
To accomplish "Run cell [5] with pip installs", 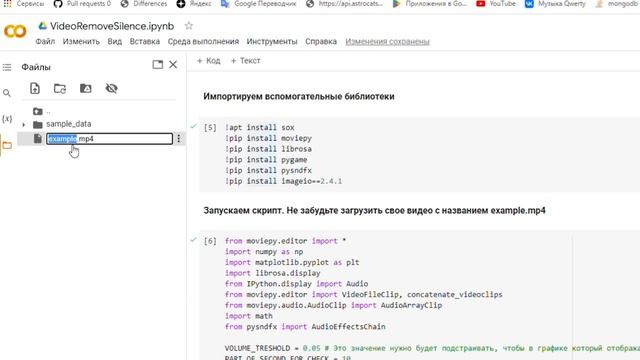I will (x=210, y=128).
